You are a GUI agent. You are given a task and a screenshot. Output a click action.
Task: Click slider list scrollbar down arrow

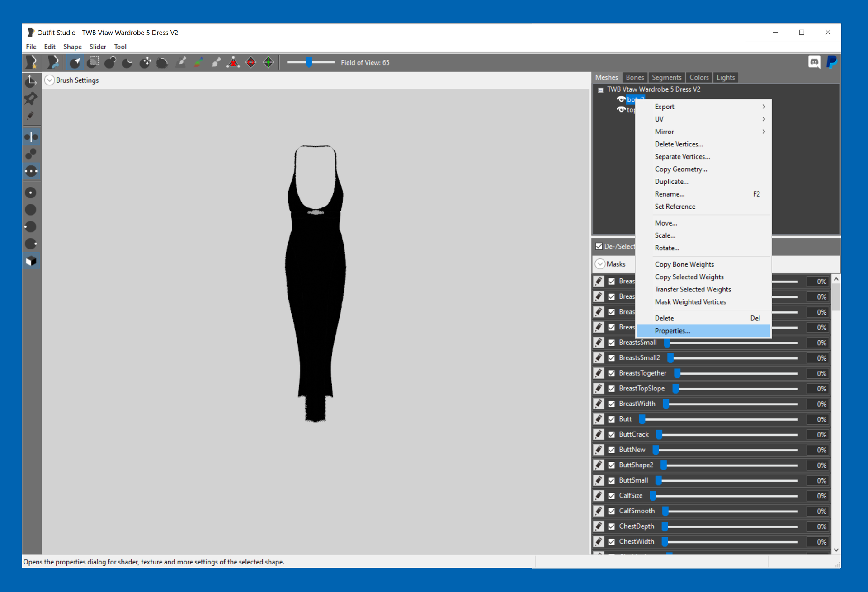click(x=836, y=550)
